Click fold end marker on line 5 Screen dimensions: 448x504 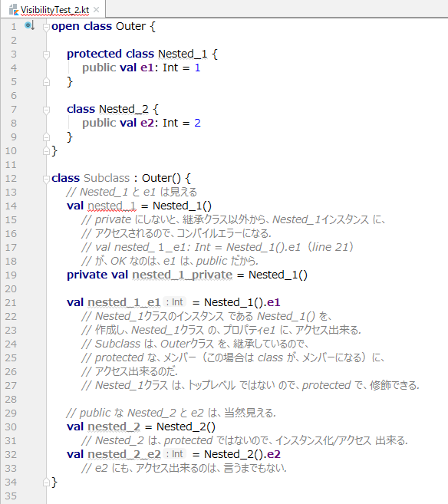[46, 82]
